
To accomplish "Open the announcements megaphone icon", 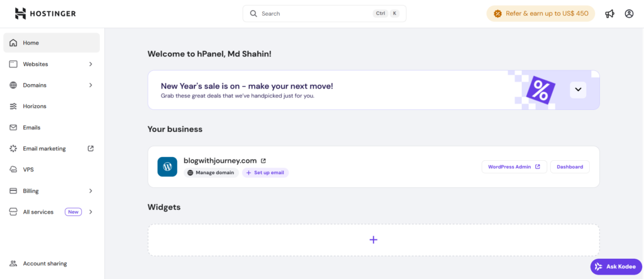I will 609,14.
